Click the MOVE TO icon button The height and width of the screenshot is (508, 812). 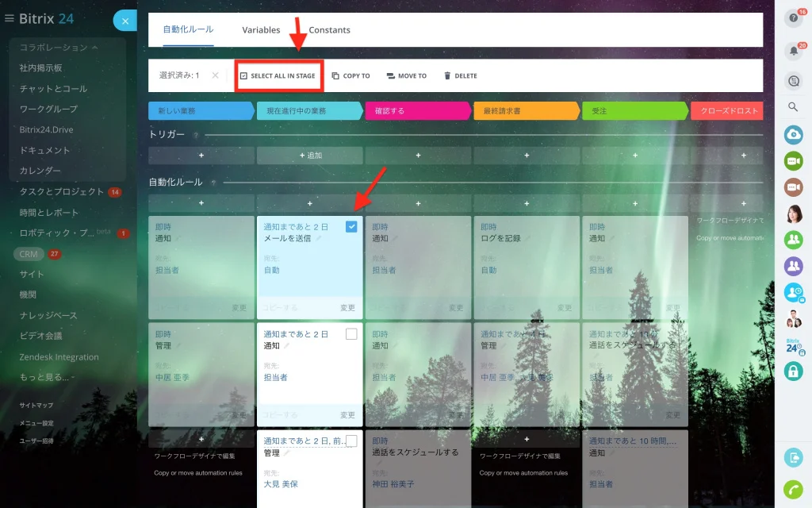click(x=390, y=75)
